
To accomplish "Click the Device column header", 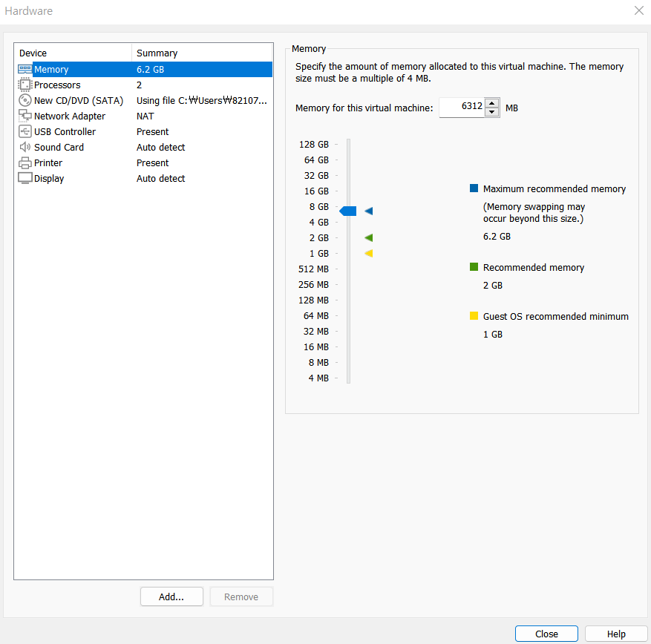I will click(x=73, y=53).
